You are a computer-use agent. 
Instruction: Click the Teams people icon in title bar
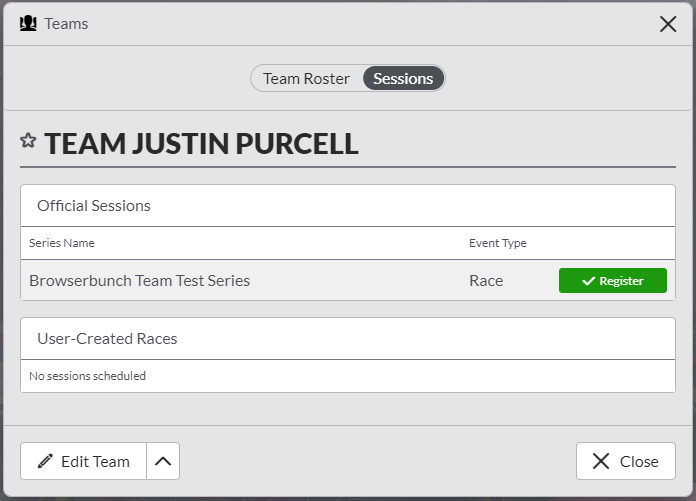coord(30,23)
